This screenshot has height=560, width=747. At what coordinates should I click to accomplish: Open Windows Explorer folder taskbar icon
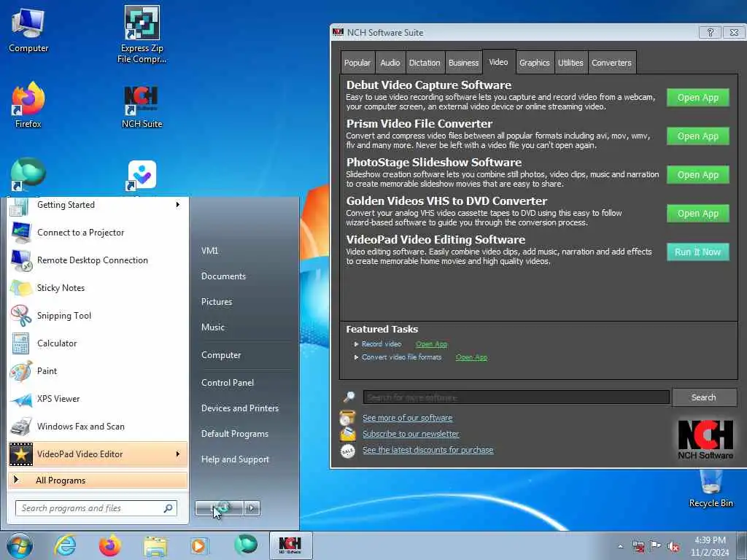point(155,545)
